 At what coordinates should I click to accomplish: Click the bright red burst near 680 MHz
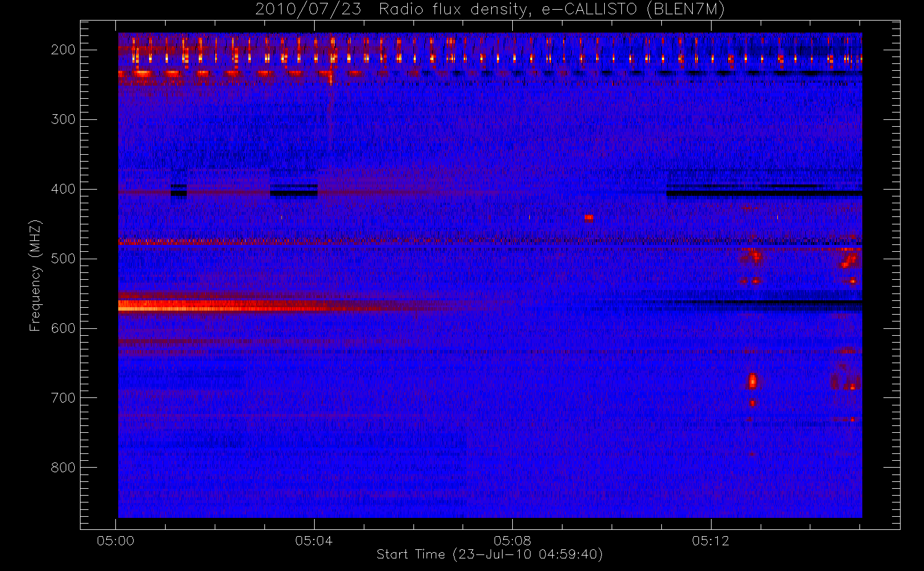click(753, 381)
